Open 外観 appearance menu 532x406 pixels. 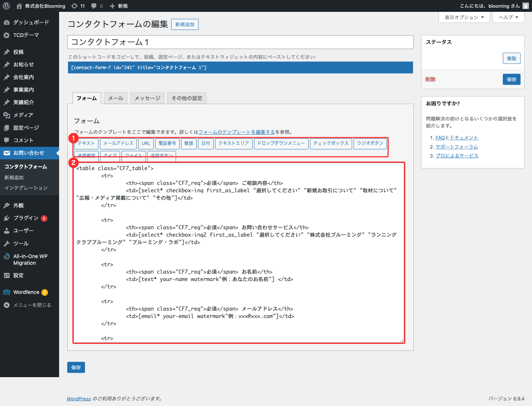click(x=30, y=205)
